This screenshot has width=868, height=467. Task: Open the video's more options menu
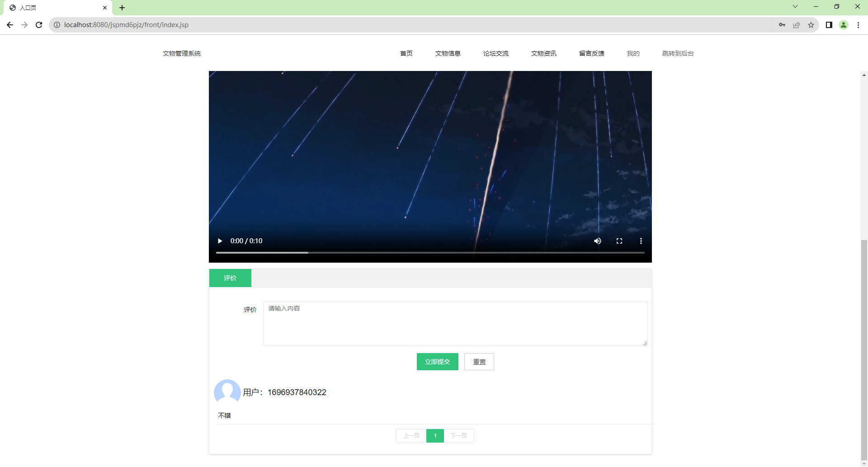(641, 241)
